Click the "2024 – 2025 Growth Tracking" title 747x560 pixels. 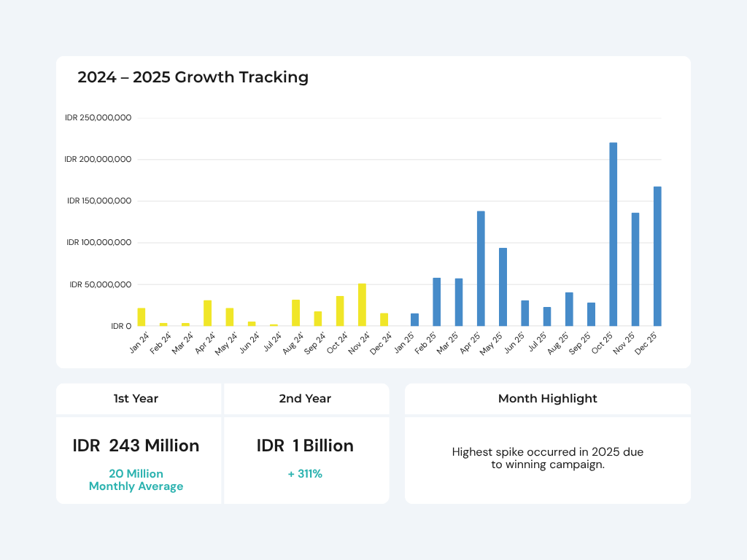193,77
